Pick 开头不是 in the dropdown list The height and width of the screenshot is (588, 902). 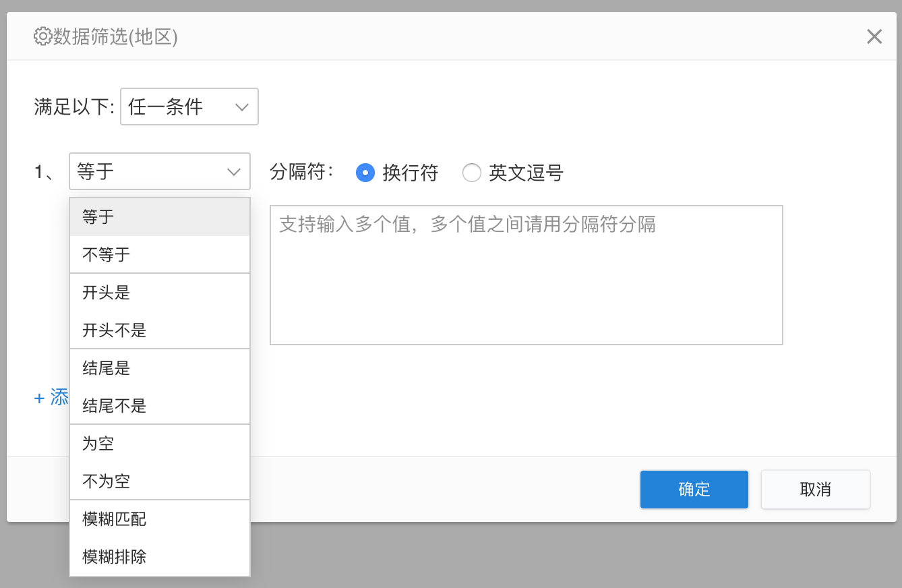159,330
